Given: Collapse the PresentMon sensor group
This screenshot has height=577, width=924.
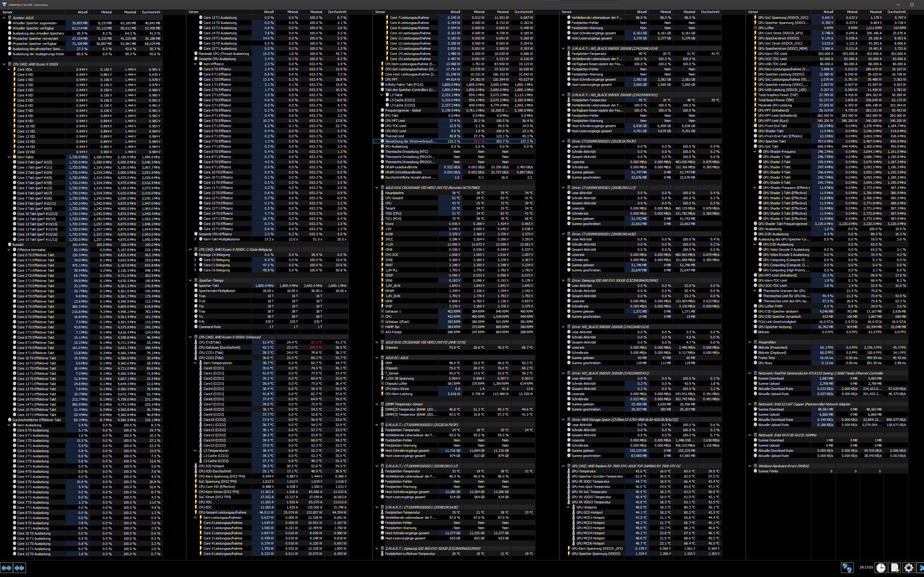Looking at the screenshot, I should [x=750, y=342].
